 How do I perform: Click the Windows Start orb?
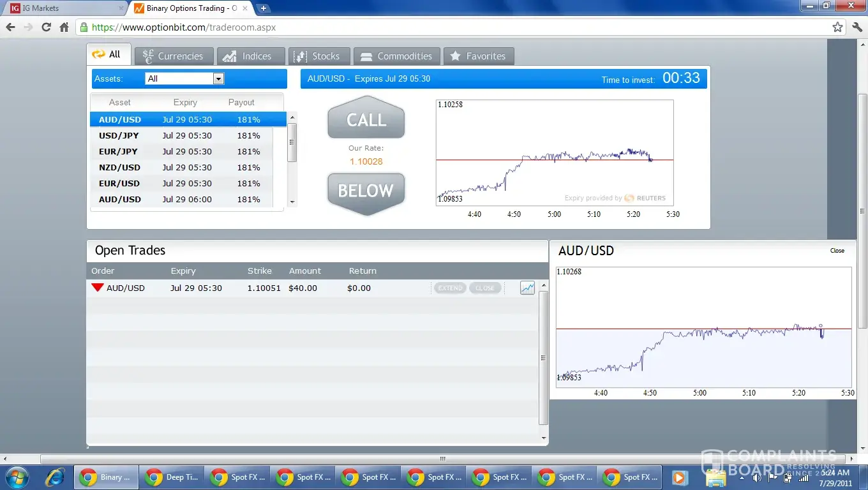tap(17, 477)
